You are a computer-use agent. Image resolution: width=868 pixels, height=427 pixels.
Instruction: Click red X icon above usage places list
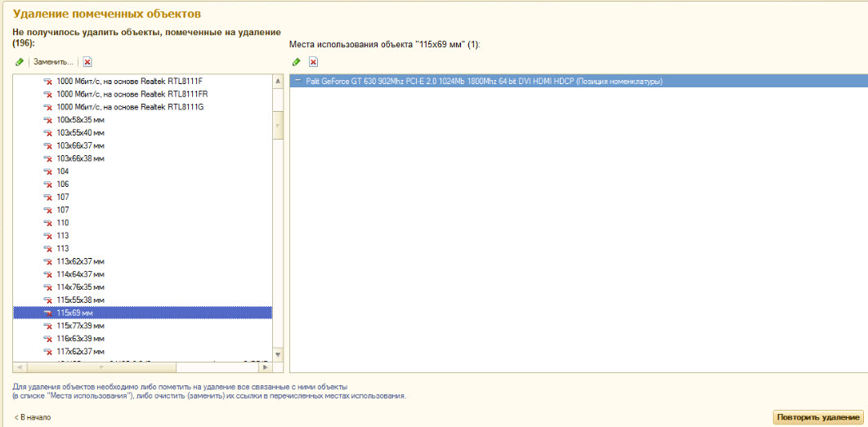(313, 62)
